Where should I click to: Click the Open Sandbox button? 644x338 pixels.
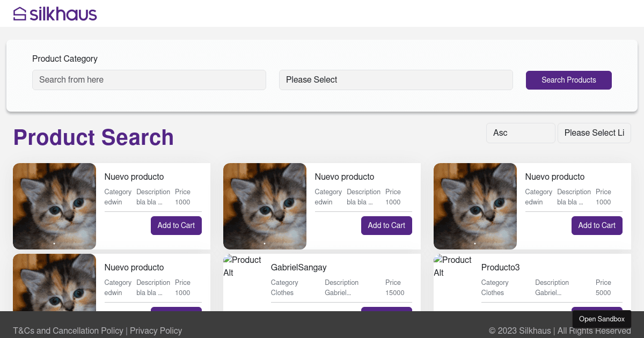602,319
